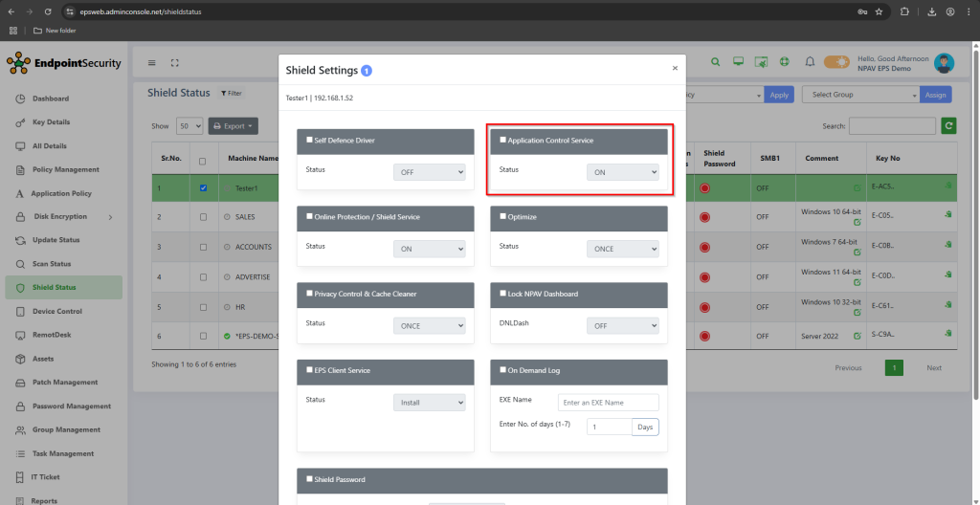Go to Patch Management in sidebar
Image resolution: width=980 pixels, height=505 pixels.
pos(65,383)
